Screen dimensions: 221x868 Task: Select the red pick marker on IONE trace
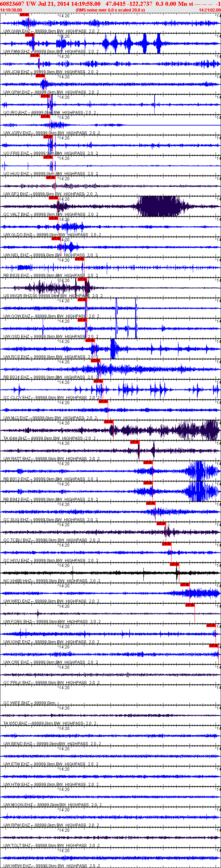pos(211,625)
